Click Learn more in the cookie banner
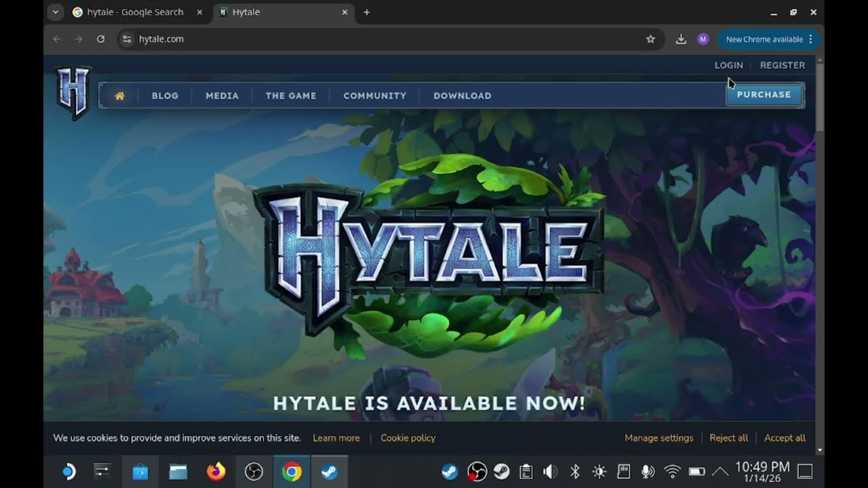The height and width of the screenshot is (488, 868). (336, 438)
